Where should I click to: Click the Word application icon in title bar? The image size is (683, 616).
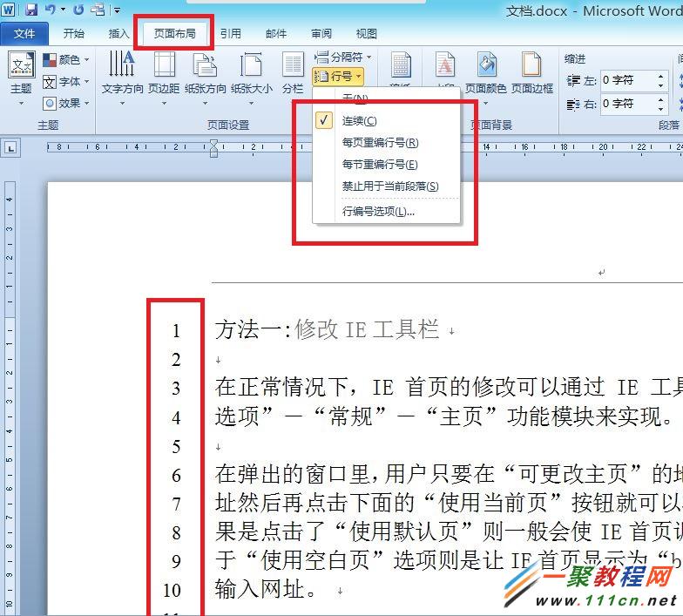(x=9, y=9)
